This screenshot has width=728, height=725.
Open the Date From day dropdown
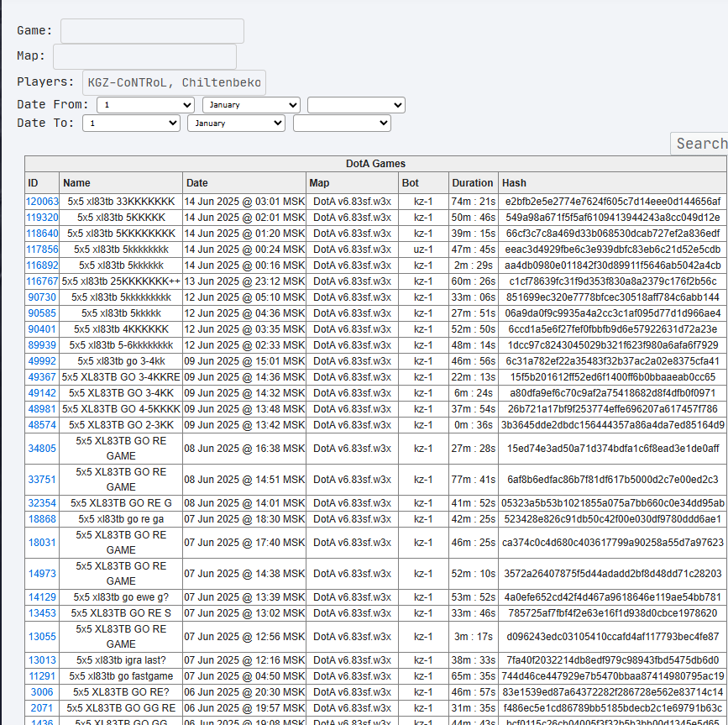pyautogui.click(x=145, y=105)
